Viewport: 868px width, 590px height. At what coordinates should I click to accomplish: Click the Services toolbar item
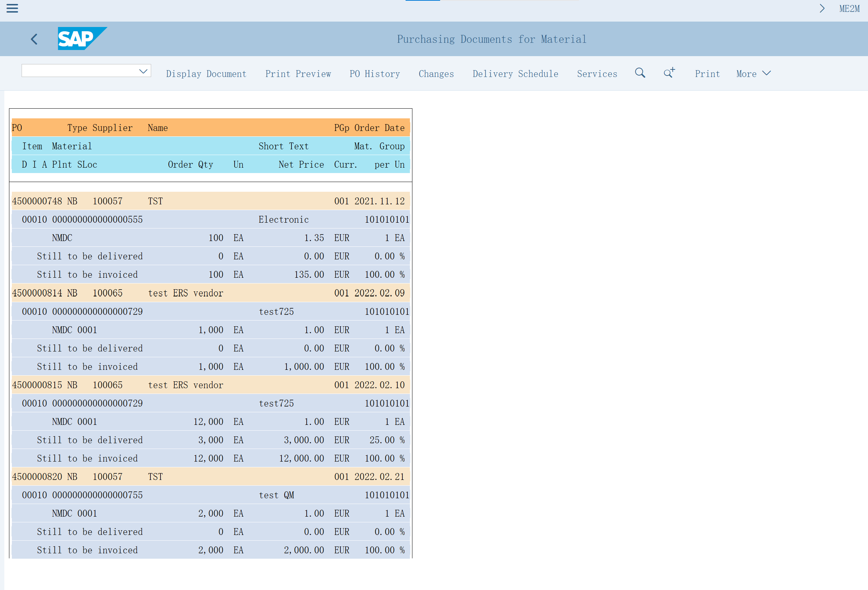click(x=597, y=74)
